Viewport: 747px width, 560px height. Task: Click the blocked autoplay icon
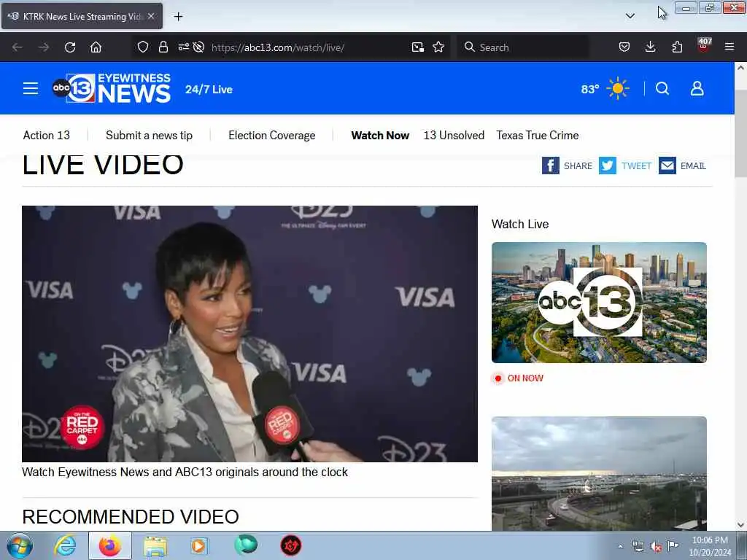199,47
